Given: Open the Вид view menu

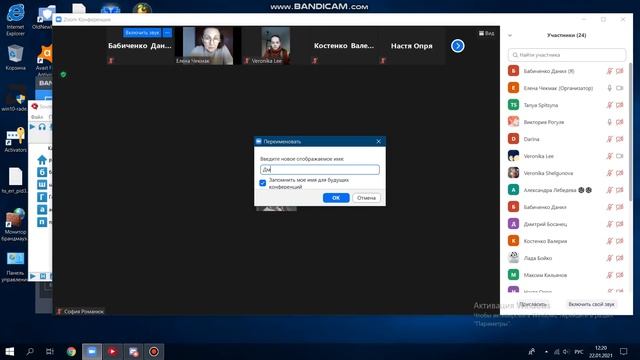Looking at the screenshot, I should point(487,33).
